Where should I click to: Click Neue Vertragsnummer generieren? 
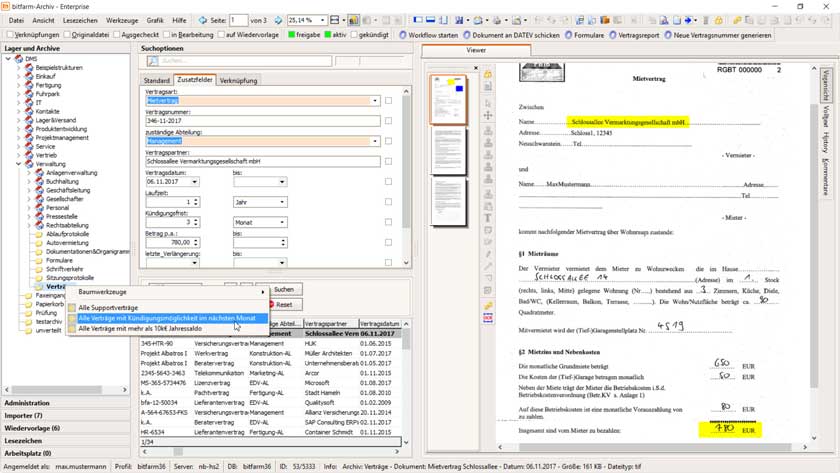[x=718, y=35]
